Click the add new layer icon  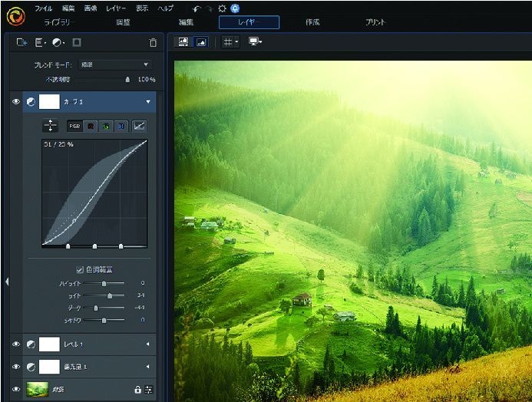[x=21, y=43]
